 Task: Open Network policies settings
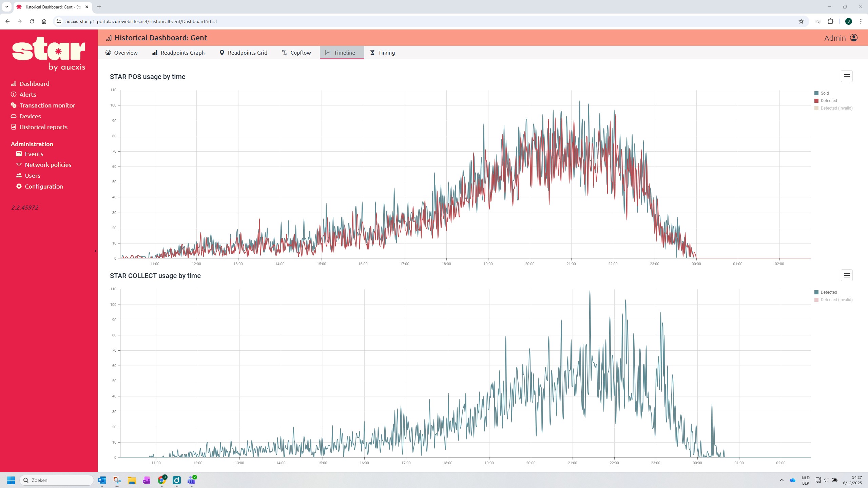[x=48, y=164]
